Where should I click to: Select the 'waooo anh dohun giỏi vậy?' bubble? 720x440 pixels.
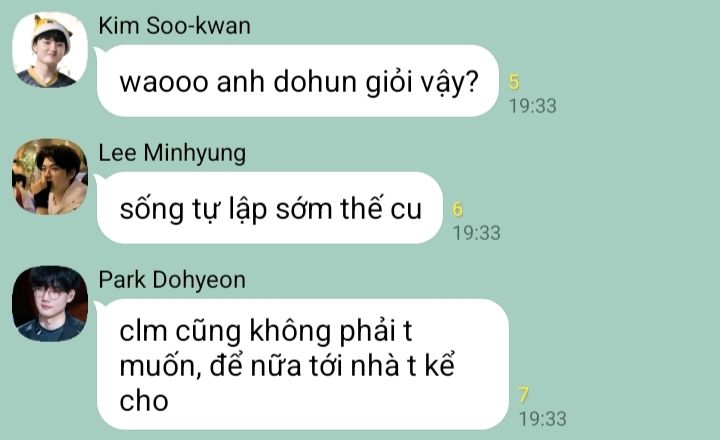tap(298, 81)
